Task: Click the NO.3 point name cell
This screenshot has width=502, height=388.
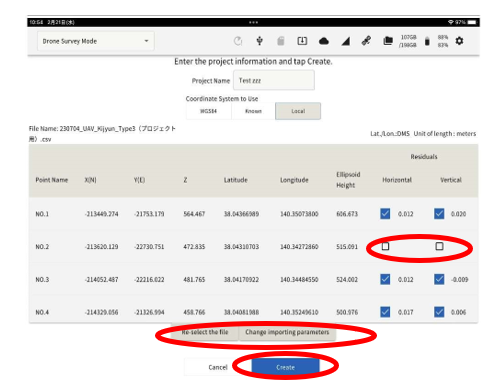Action: coord(42,279)
